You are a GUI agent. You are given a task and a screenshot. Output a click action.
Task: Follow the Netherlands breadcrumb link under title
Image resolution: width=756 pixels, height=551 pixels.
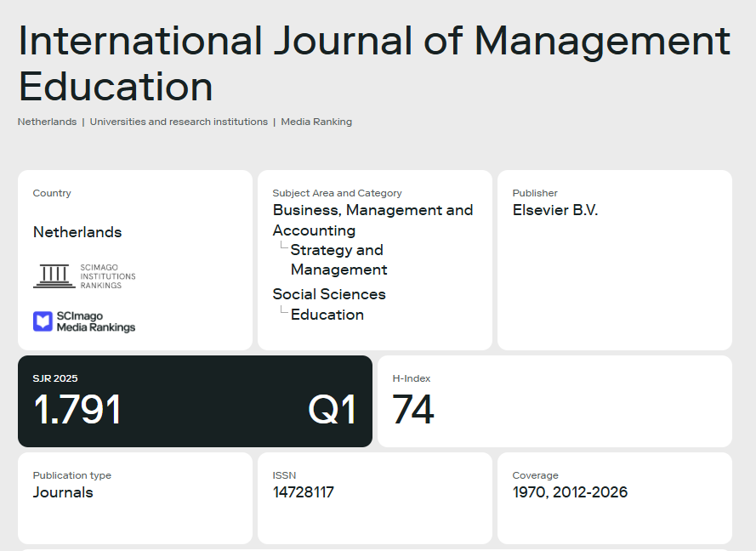coord(48,122)
